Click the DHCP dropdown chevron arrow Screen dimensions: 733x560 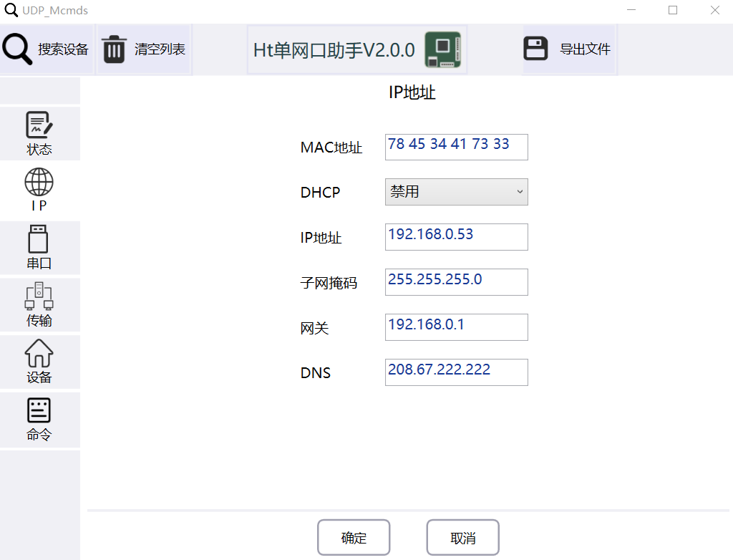pyautogui.click(x=520, y=192)
